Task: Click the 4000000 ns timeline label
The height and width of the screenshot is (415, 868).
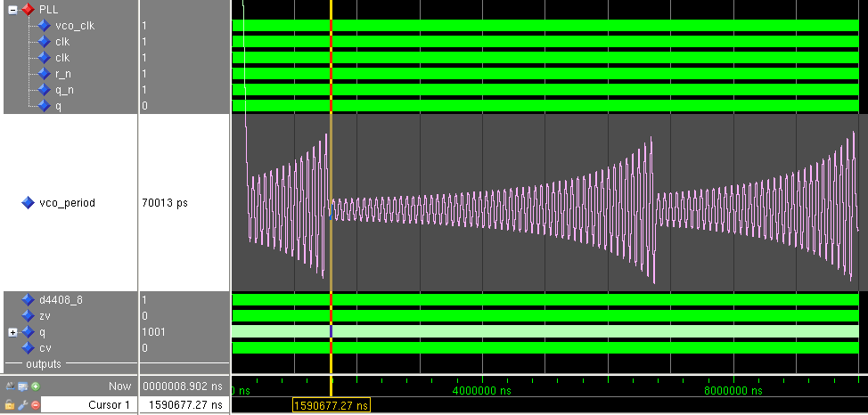Action: tap(482, 391)
